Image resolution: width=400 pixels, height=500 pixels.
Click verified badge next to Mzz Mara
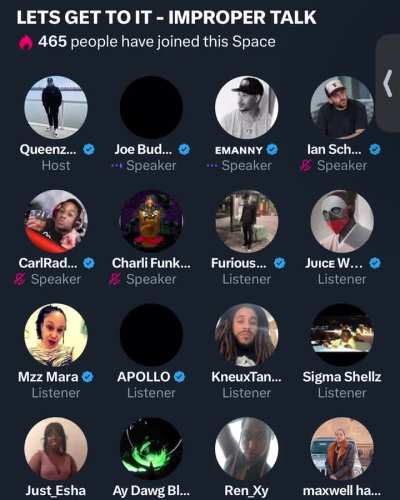87,377
